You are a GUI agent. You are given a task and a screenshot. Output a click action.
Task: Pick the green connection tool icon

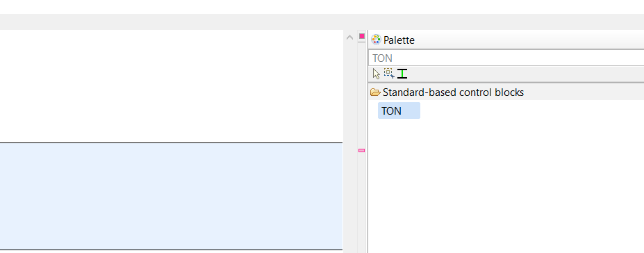(402, 74)
